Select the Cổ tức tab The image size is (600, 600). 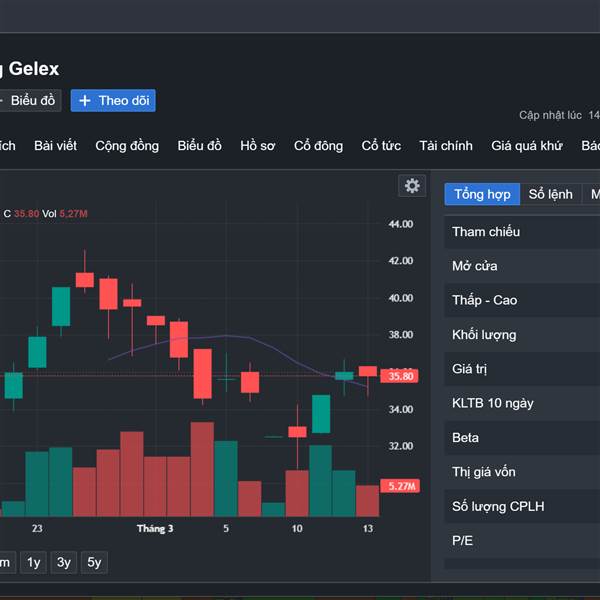[x=381, y=146]
